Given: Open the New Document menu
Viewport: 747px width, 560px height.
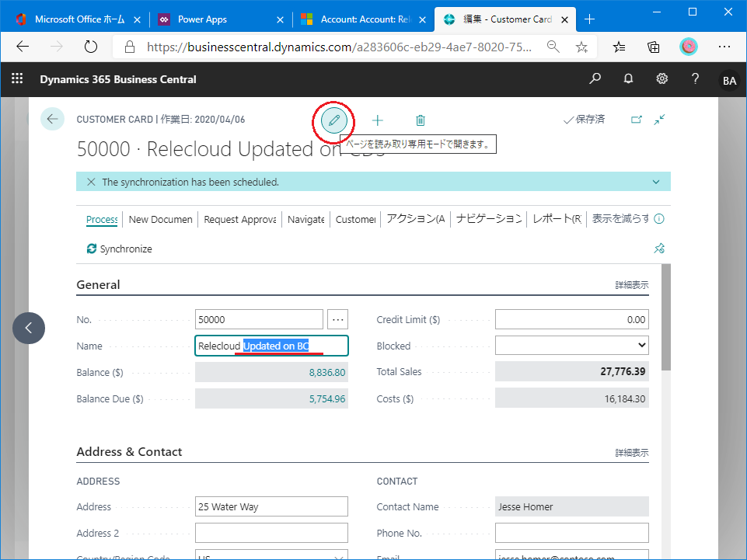Looking at the screenshot, I should point(161,220).
